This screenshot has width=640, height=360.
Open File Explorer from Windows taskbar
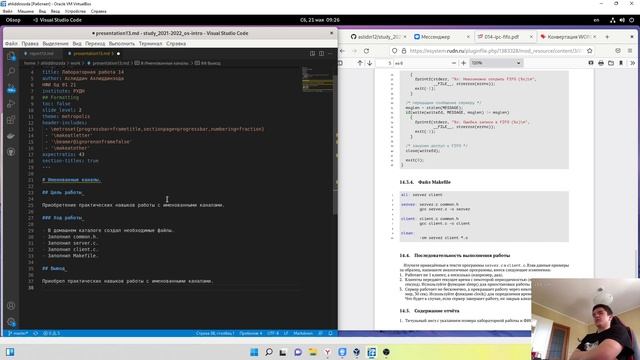(313, 352)
